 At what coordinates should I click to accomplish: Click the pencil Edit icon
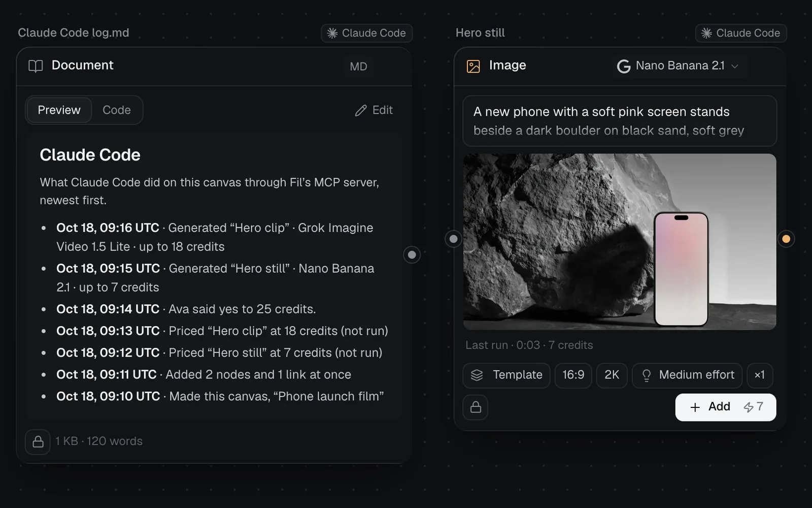click(361, 111)
